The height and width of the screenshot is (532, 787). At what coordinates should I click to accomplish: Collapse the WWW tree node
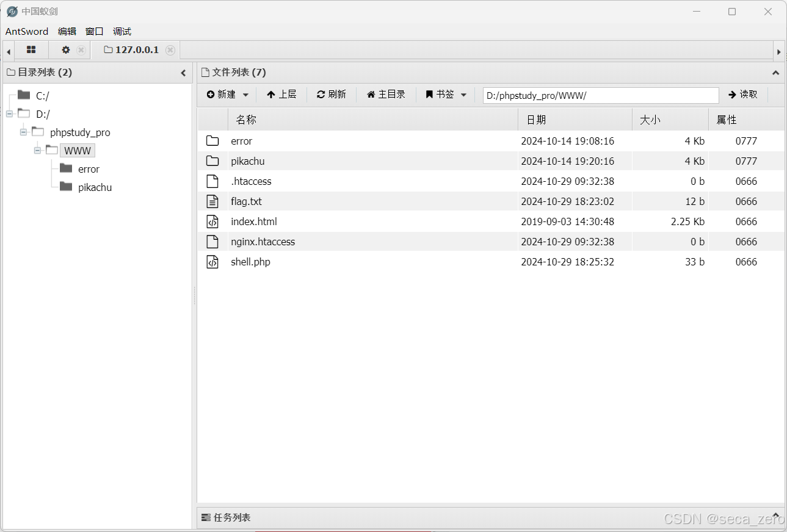(37, 151)
